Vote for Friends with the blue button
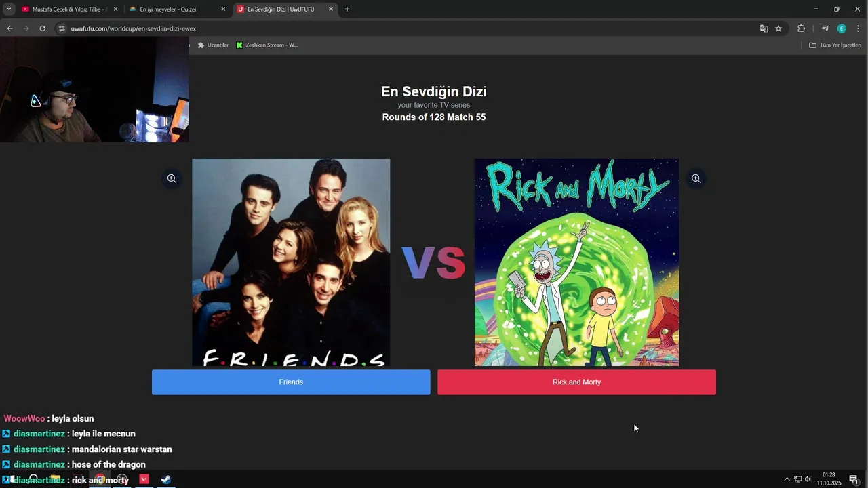 point(291,382)
